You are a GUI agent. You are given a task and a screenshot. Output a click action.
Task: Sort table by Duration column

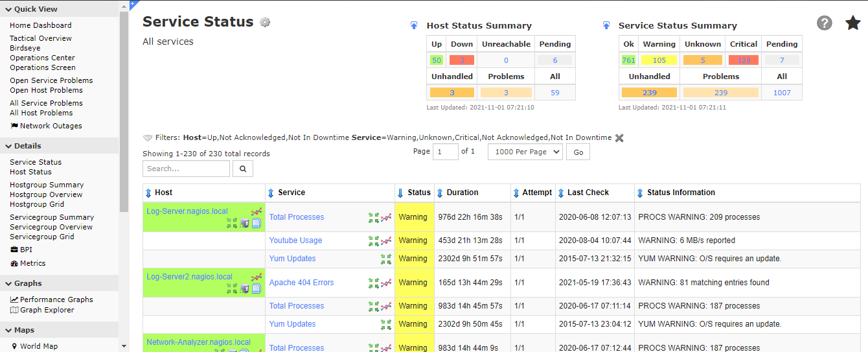[440, 193]
